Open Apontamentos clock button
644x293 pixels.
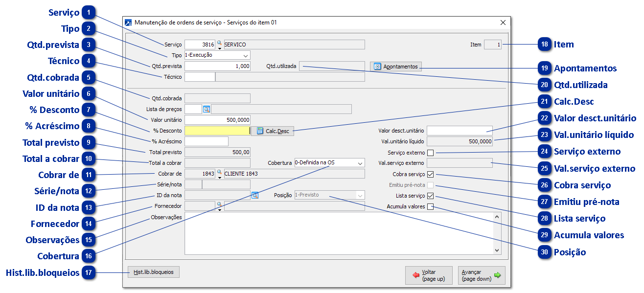coord(395,67)
